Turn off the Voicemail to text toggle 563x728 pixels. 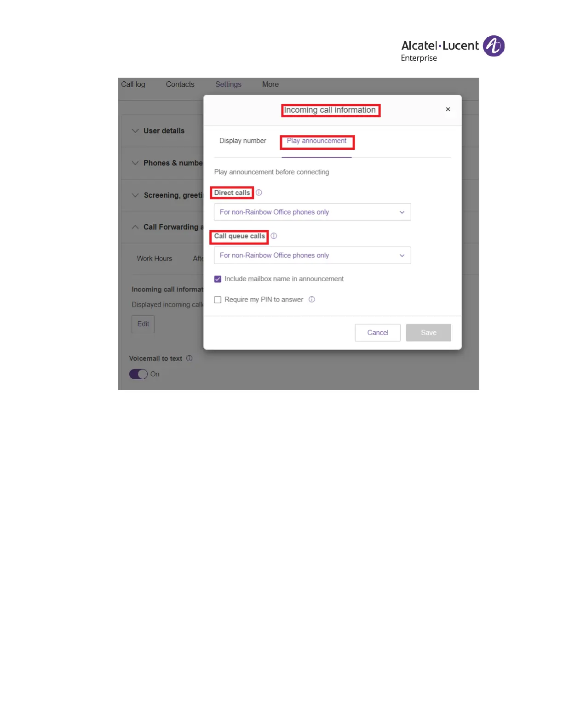[138, 374]
